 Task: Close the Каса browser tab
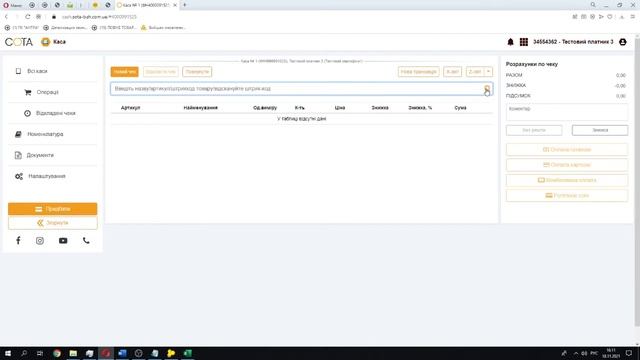(x=175, y=5)
